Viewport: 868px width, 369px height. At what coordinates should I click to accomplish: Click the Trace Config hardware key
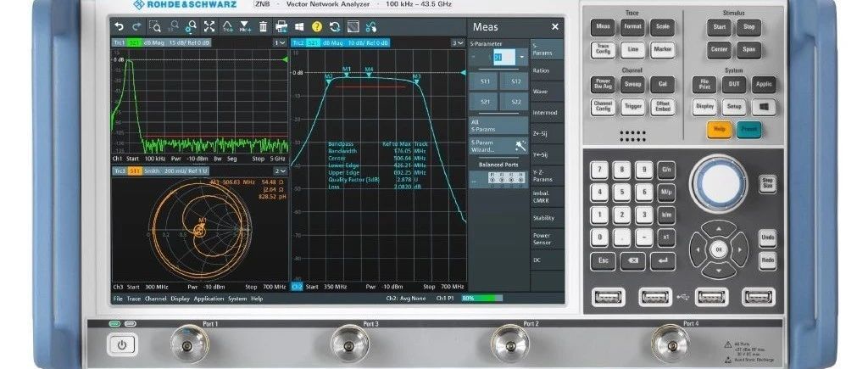(x=603, y=50)
